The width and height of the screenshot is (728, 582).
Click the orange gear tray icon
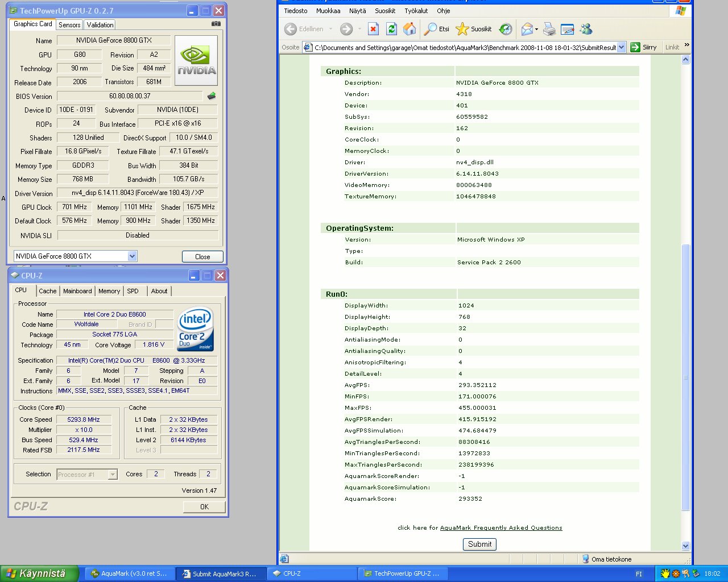(676, 573)
